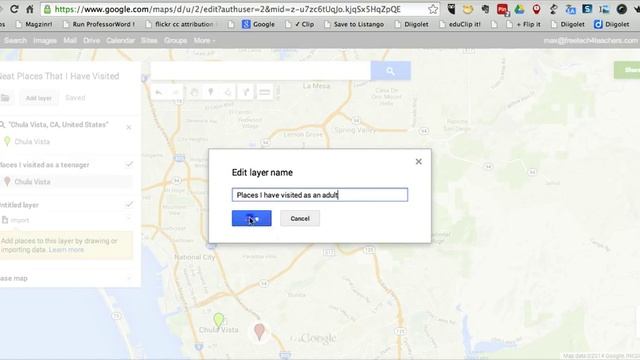640x360 pixels.
Task: Click the blue map search button
Action: 391,71
